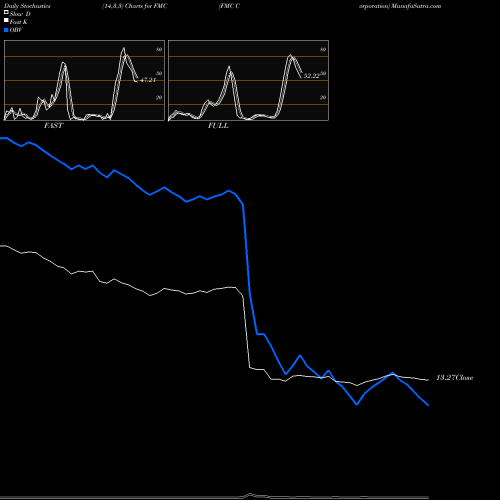Click the 'Fast K' legend text
The width and height of the screenshot is (500, 500).
point(18,22)
